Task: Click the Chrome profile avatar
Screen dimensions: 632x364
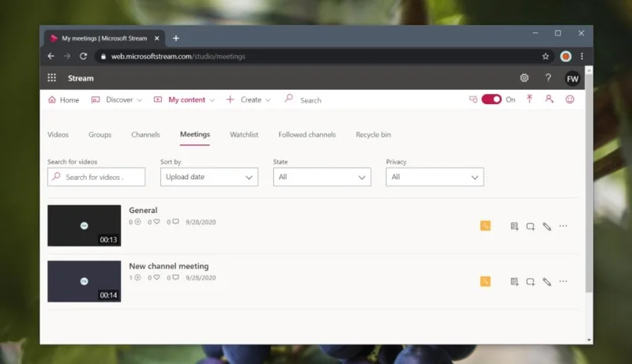Action: [x=566, y=56]
